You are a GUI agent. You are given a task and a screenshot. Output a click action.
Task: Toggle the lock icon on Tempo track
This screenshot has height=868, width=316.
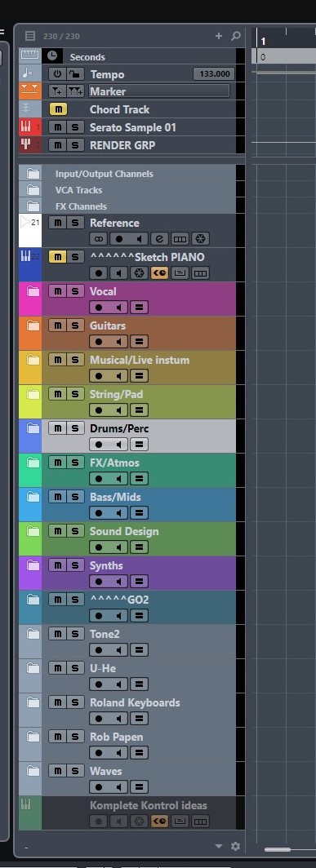(x=74, y=74)
